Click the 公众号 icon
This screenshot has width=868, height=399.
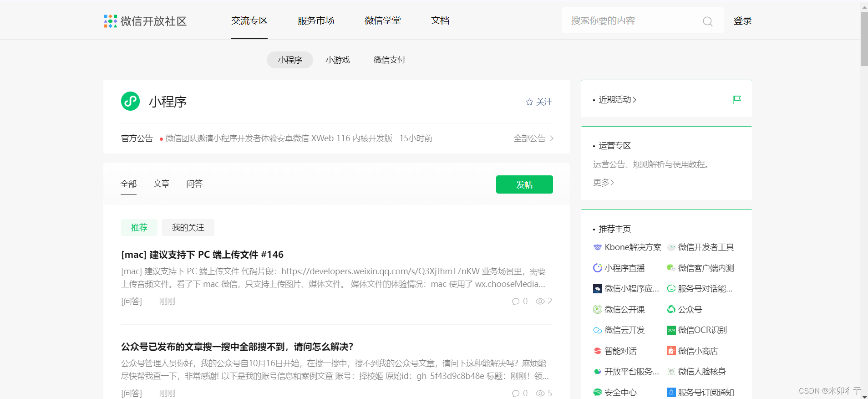tap(671, 310)
